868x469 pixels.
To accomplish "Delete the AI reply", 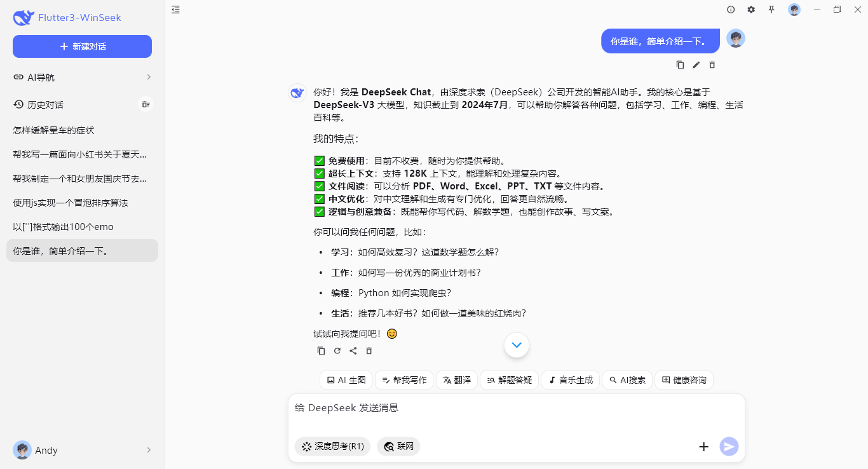I will click(369, 351).
